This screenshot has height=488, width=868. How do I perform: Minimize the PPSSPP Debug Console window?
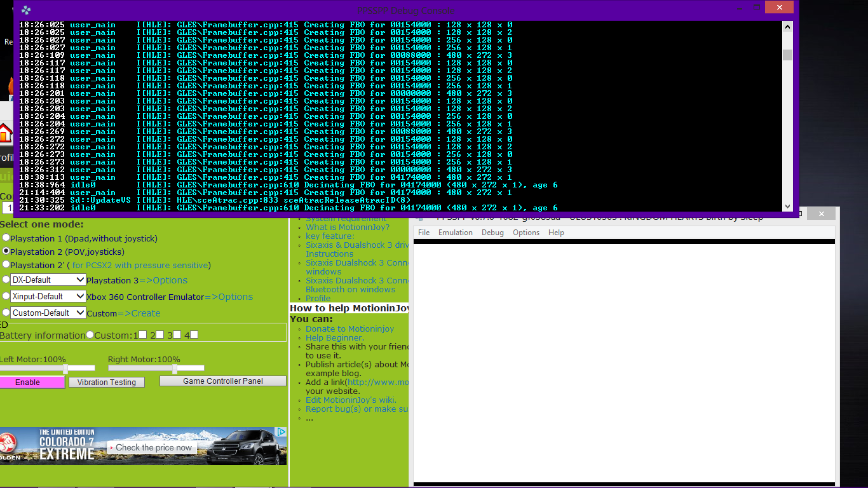point(738,8)
